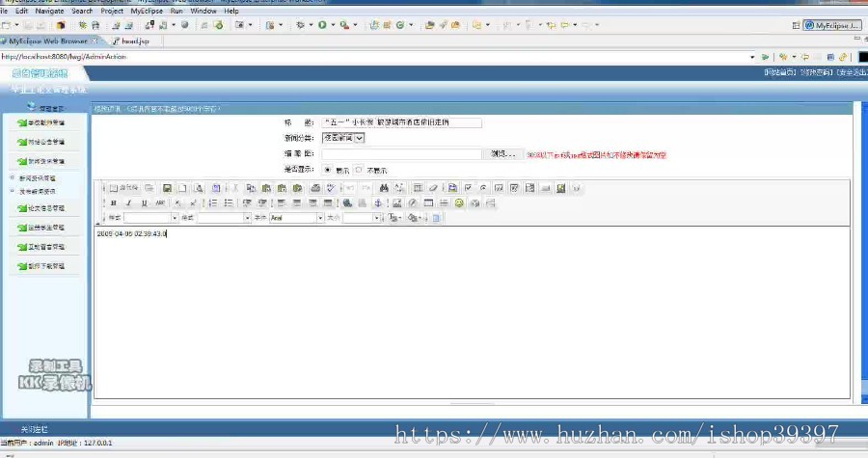Click the editor Print icon
Image resolution: width=868 pixels, height=458 pixels.
(x=315, y=188)
